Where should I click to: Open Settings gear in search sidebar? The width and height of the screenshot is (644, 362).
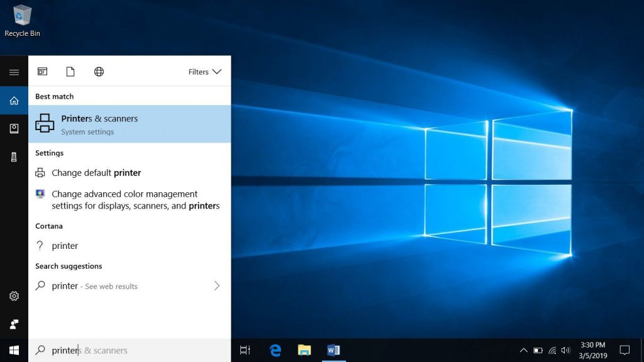[14, 296]
